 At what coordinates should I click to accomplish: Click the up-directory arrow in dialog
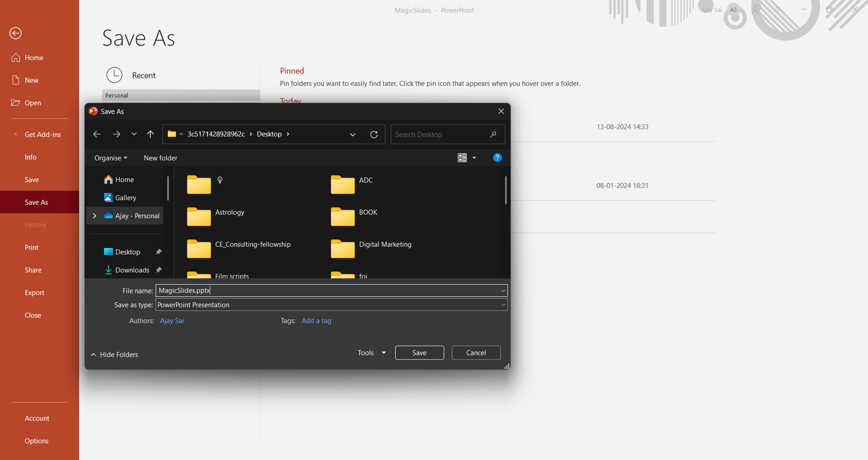coord(150,134)
